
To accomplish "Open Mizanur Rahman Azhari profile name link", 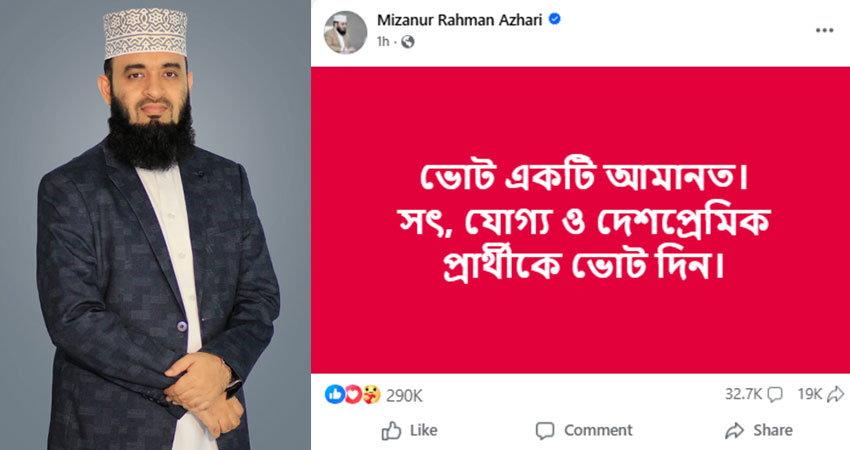I will click(x=460, y=20).
